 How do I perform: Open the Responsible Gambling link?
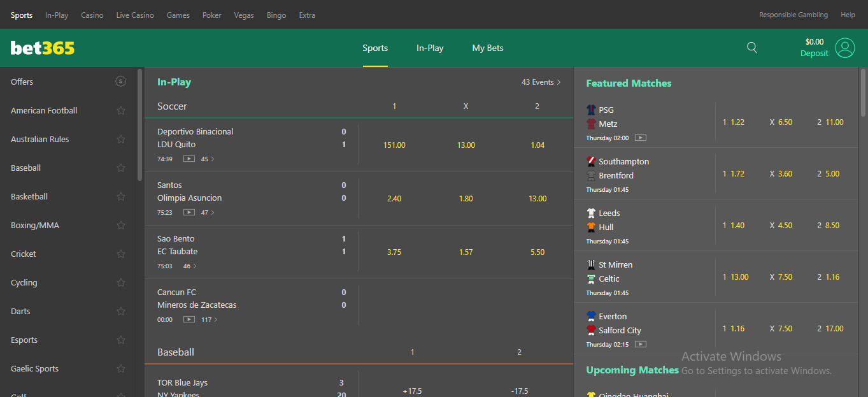tap(793, 15)
